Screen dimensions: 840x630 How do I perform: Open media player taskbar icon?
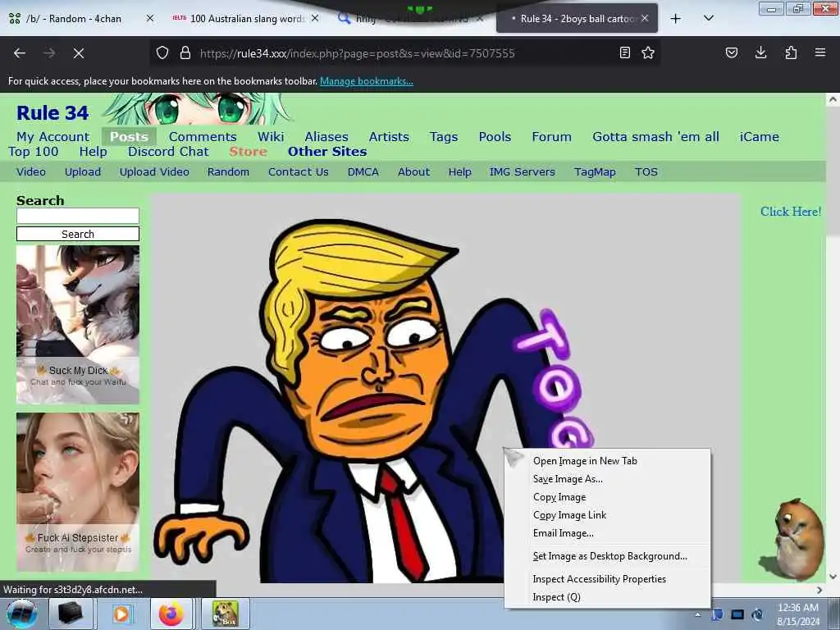pos(121,614)
